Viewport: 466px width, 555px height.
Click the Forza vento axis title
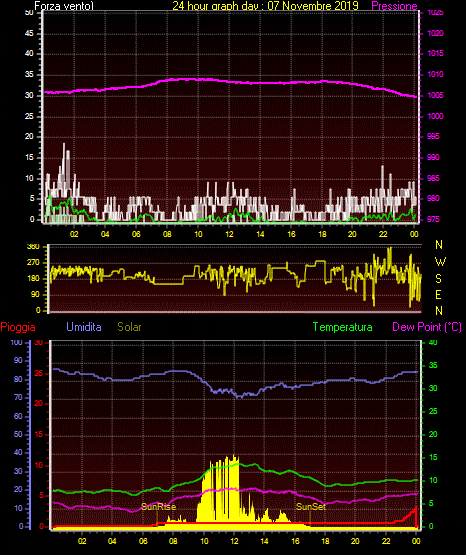(x=64, y=6)
